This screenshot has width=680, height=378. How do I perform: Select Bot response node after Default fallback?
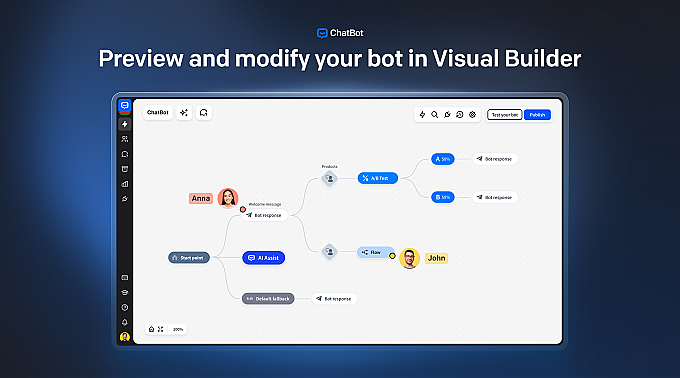[334, 299]
